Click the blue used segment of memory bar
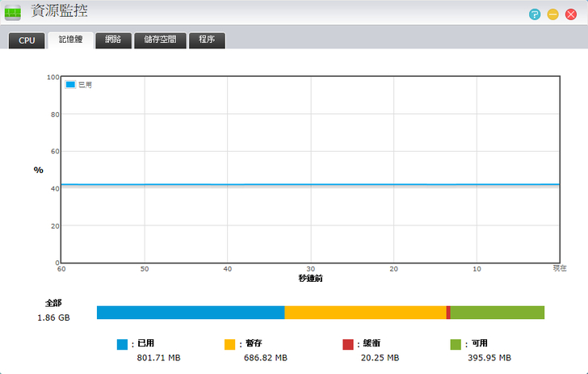This screenshot has height=374, width=588. pos(191,313)
